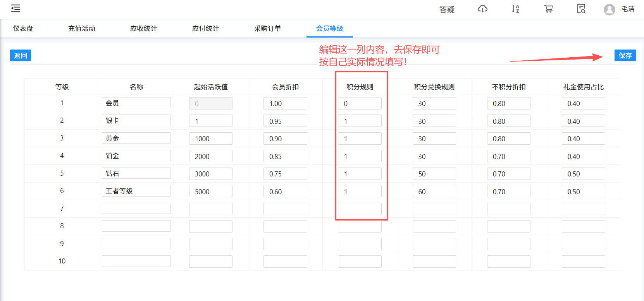This screenshot has height=301, width=644.
Task: Switch to the 充值活动 tab
Action: click(82, 29)
